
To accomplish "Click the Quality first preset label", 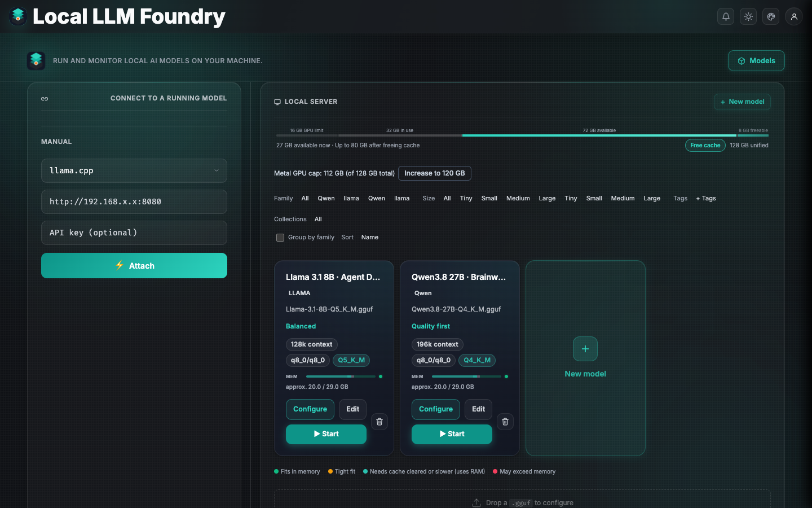I will (x=431, y=326).
